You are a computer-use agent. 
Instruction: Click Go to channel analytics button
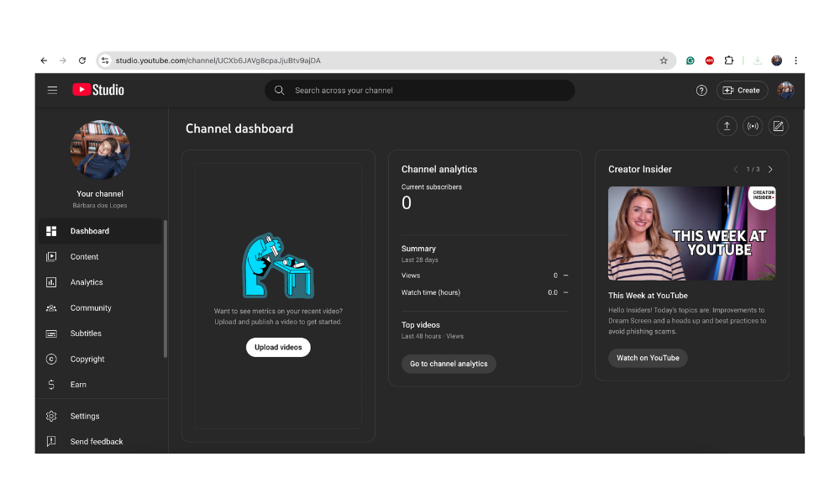tap(449, 364)
